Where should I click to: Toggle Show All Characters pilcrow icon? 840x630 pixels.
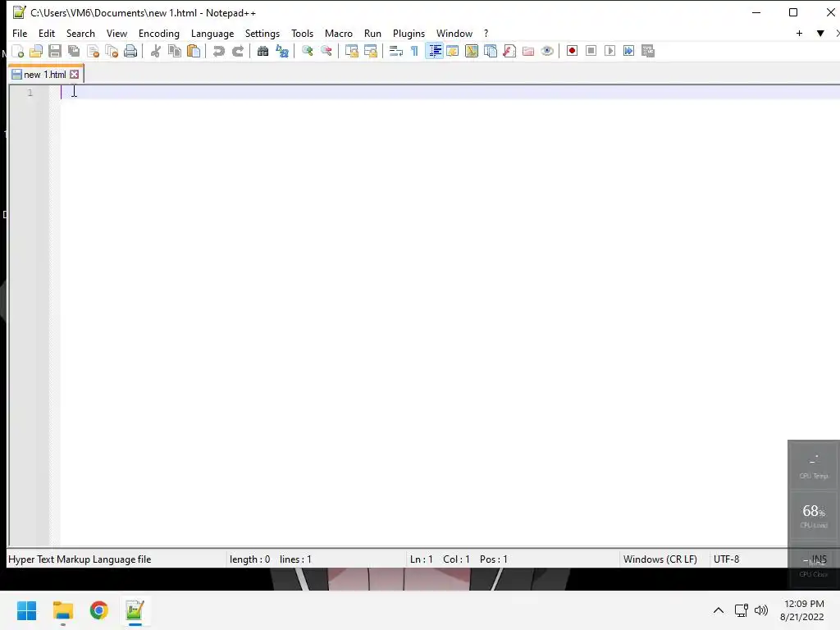tap(414, 51)
